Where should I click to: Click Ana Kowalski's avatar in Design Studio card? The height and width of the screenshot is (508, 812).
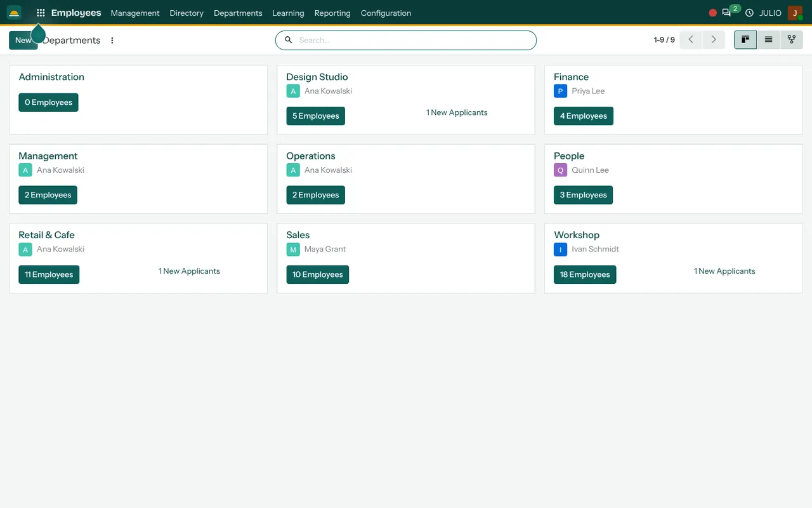click(x=293, y=91)
